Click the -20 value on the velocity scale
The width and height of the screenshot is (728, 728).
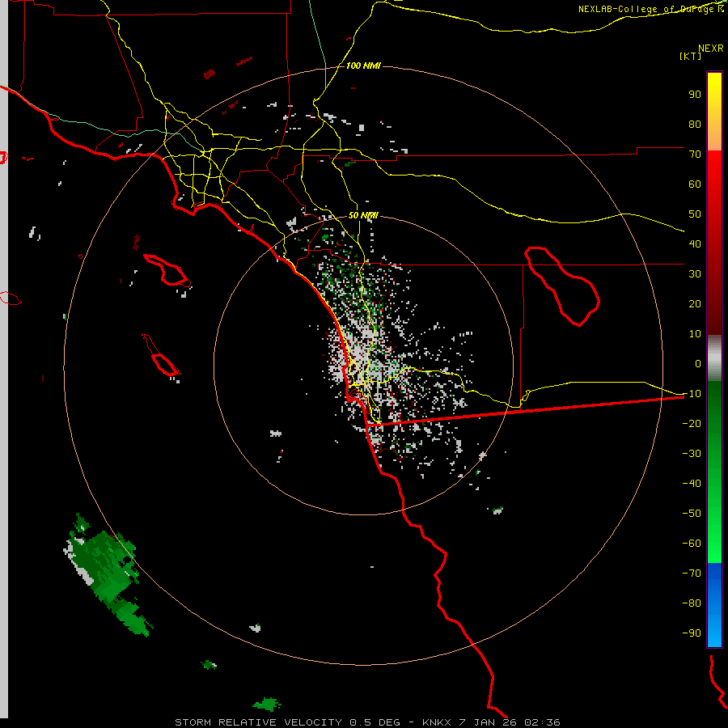692,423
